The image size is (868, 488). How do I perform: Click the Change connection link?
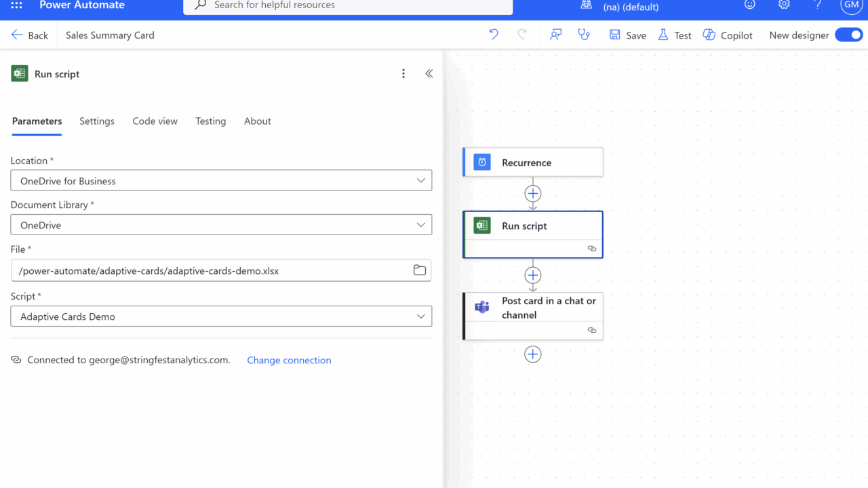(289, 361)
